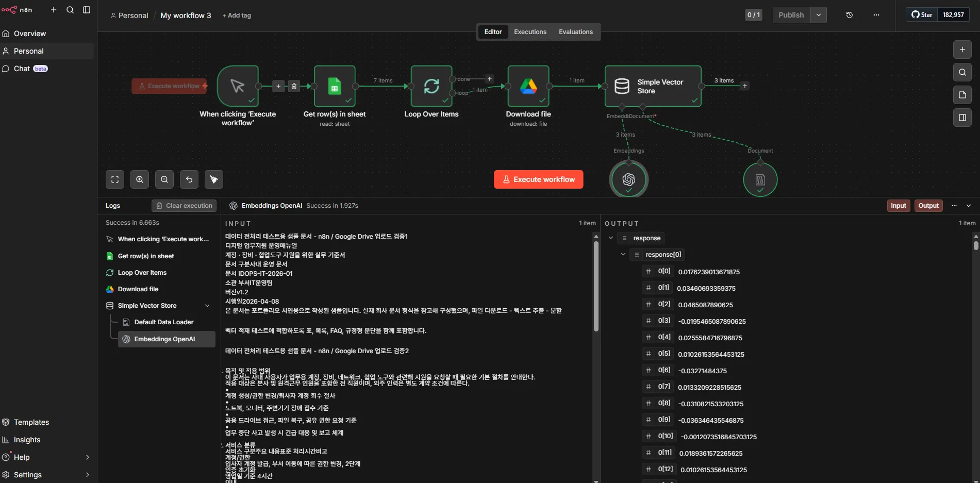Click Clear execution in Logs panel

[184, 206]
